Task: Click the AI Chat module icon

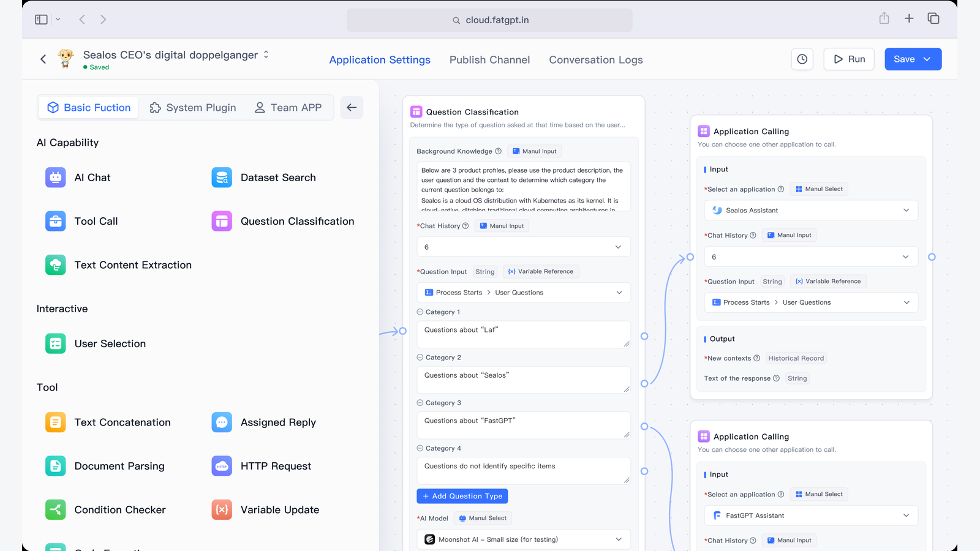Action: coord(56,178)
